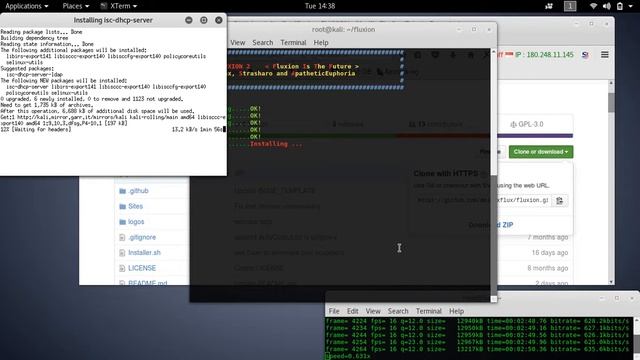
Task: Open the LICENSE file
Action: click(x=142, y=268)
